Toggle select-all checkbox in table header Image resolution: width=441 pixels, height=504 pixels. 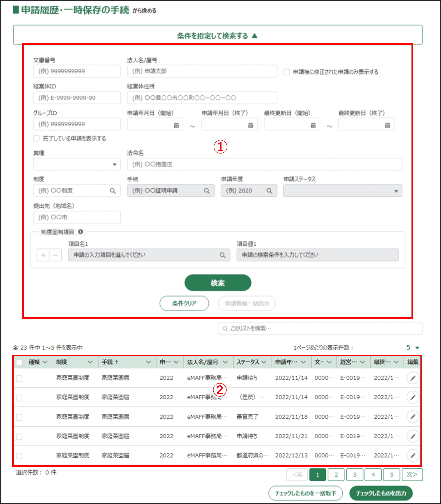tap(19, 362)
